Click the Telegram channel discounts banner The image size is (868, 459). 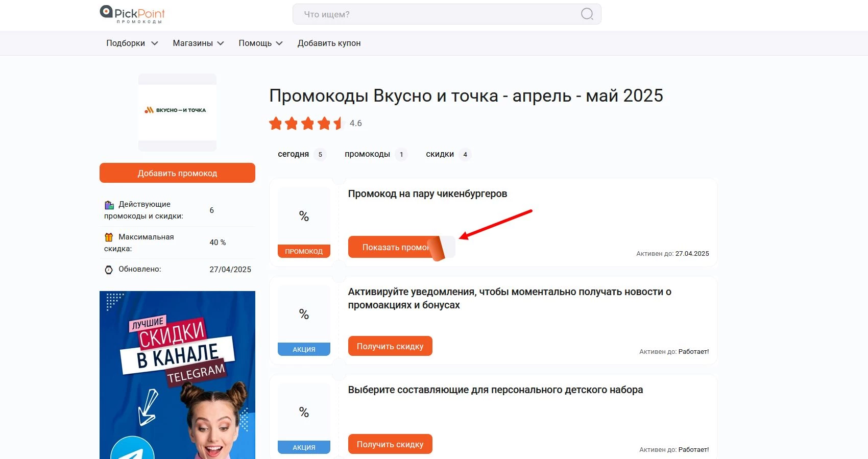coord(177,375)
